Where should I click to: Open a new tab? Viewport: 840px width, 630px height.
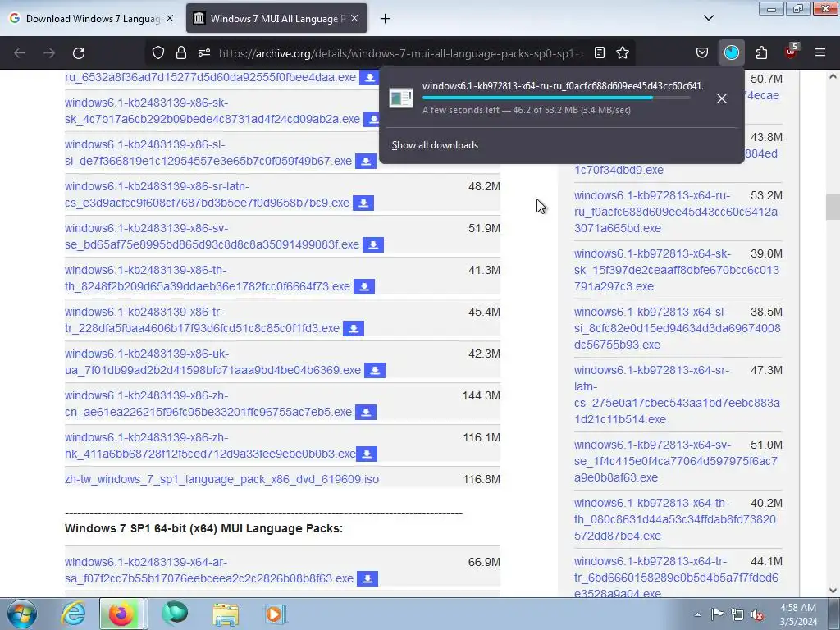(x=386, y=19)
